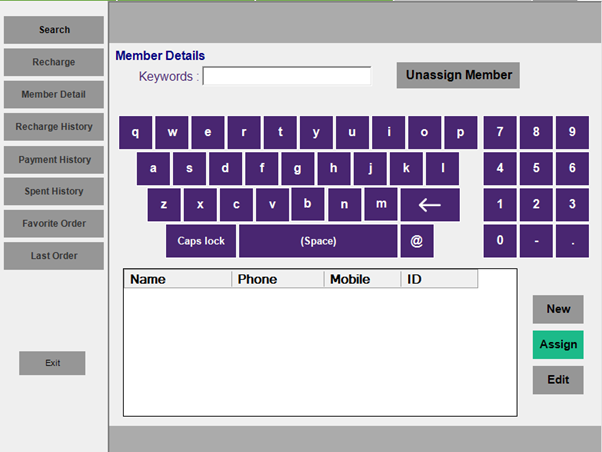602x452 pixels.
Task: Open Last Order page
Action: 54,255
